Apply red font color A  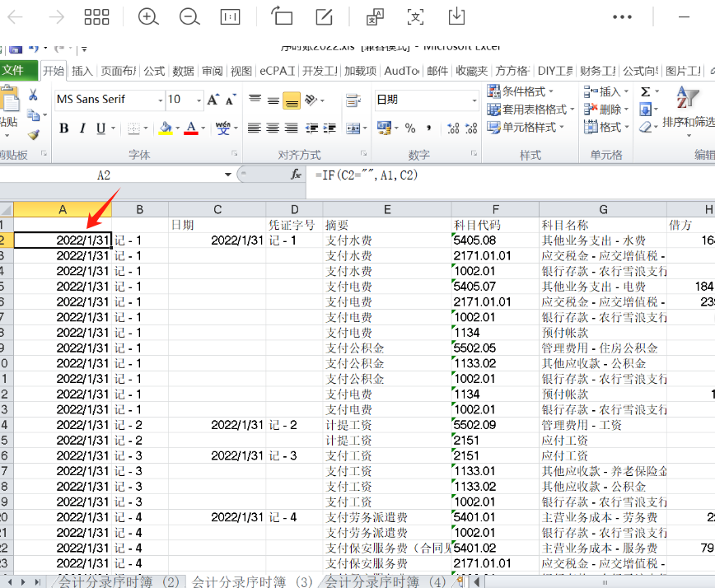pos(191,128)
